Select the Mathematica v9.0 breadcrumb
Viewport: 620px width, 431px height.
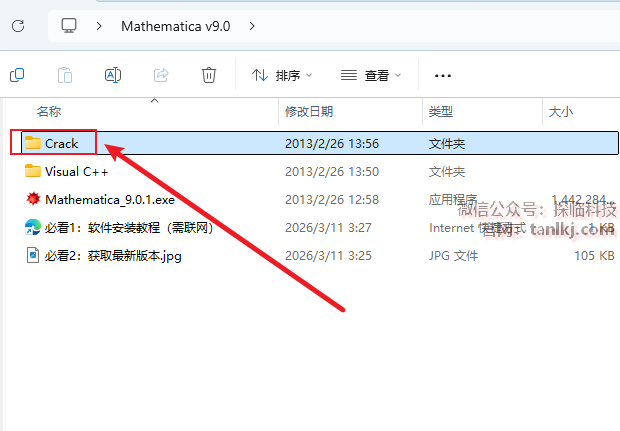click(176, 26)
